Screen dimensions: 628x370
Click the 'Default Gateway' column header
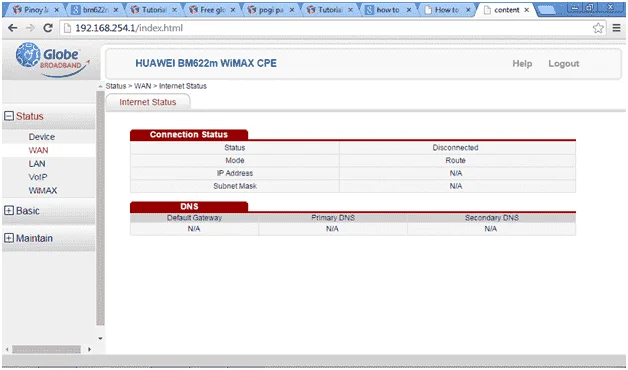coord(194,218)
